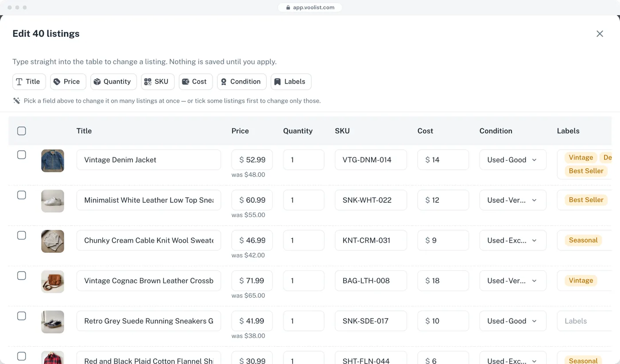Click the empty Labels field for SNK-SDE-017
Viewport: 620px width, 364px height.
tap(584, 321)
